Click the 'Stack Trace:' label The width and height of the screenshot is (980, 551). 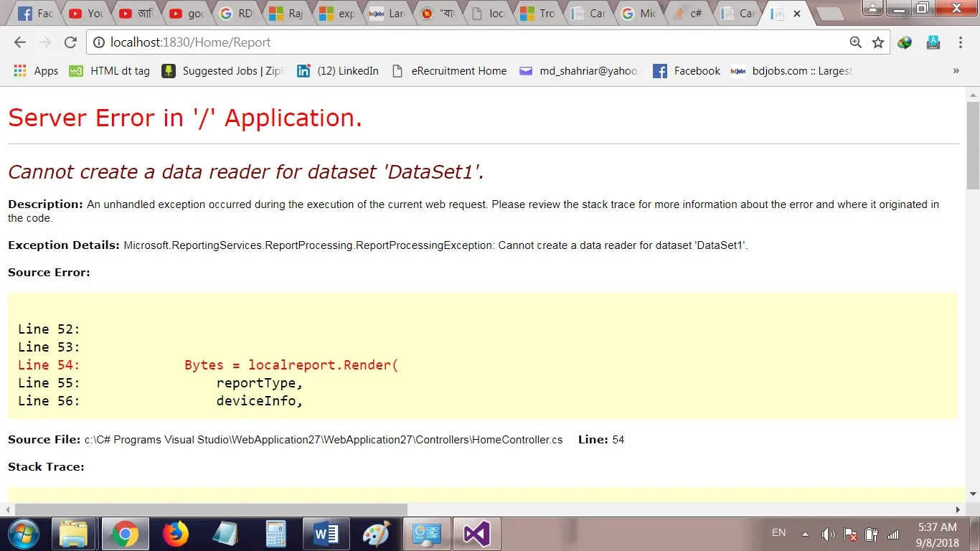point(46,467)
